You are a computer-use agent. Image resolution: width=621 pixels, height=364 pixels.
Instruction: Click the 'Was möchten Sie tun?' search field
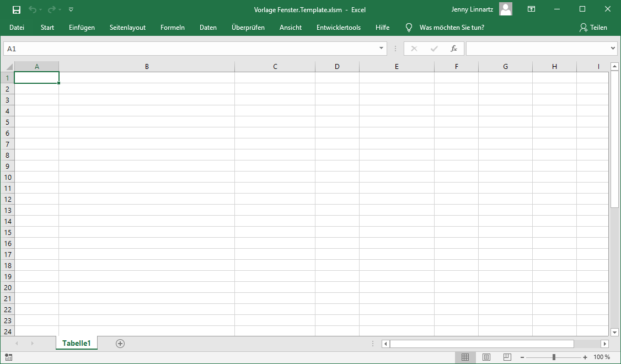pos(452,28)
